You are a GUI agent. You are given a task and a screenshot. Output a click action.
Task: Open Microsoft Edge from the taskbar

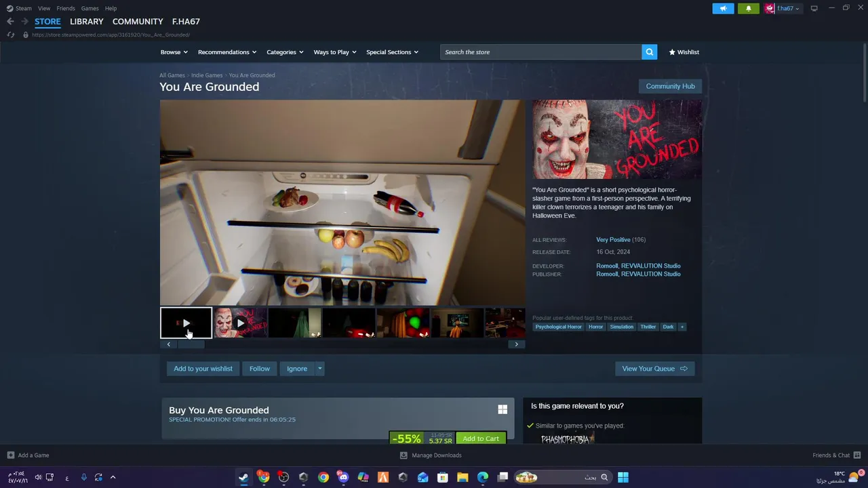tap(483, 477)
